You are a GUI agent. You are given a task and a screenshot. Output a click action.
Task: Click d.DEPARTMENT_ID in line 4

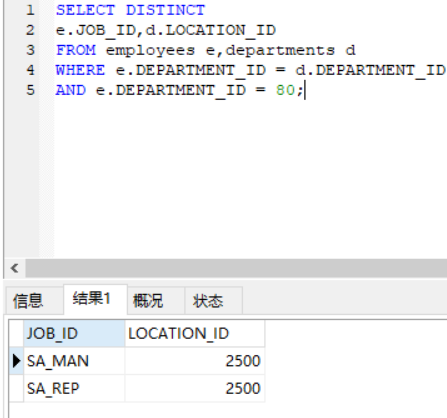pos(371,71)
